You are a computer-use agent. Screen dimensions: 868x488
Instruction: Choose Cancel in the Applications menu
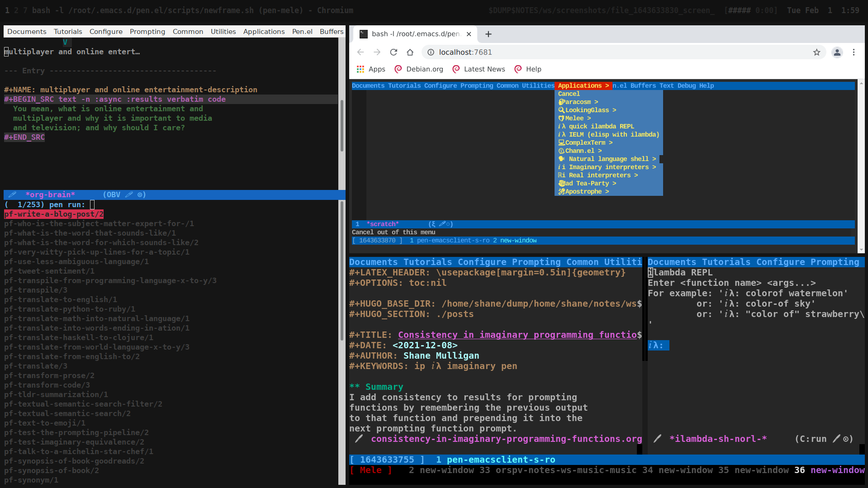click(x=569, y=94)
